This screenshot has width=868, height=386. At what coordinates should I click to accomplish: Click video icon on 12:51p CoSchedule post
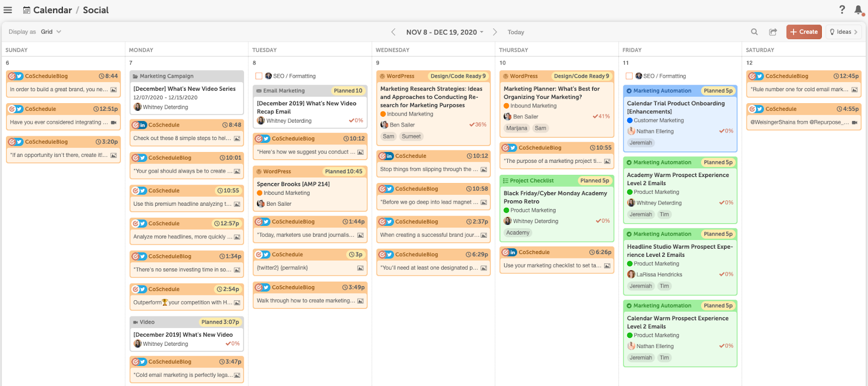(x=113, y=123)
